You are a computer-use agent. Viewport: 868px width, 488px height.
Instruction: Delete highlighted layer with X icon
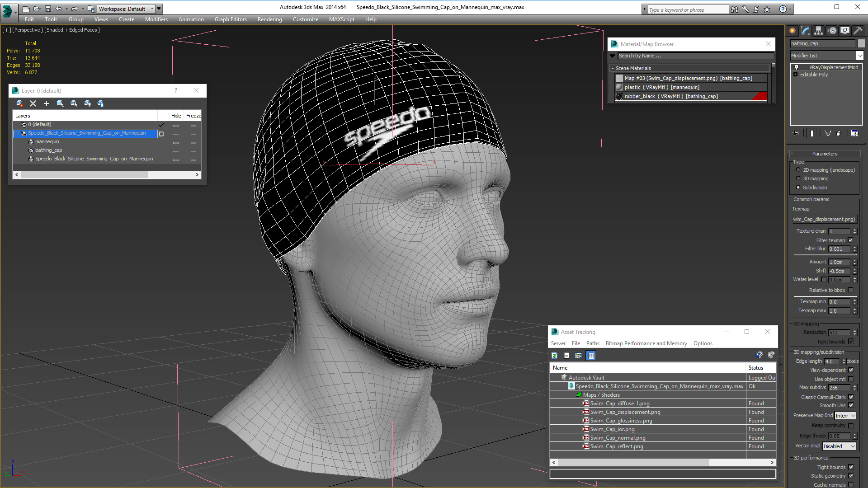coord(33,103)
